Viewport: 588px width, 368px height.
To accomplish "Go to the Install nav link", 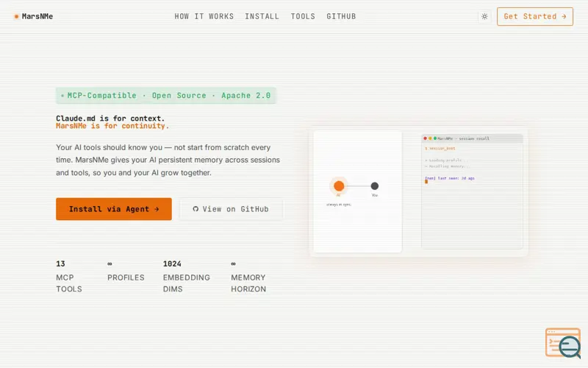I will (262, 16).
